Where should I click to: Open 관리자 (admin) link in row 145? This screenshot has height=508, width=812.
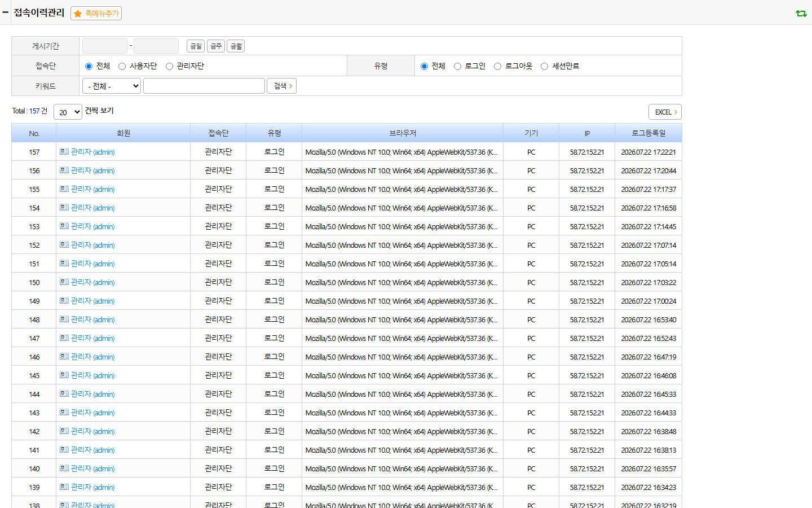[93, 375]
